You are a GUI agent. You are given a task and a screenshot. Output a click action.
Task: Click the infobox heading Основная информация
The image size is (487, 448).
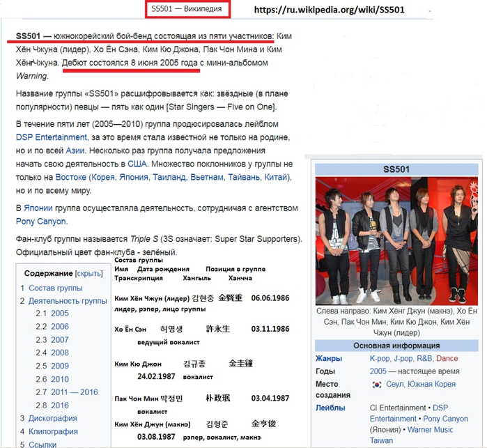click(396, 346)
